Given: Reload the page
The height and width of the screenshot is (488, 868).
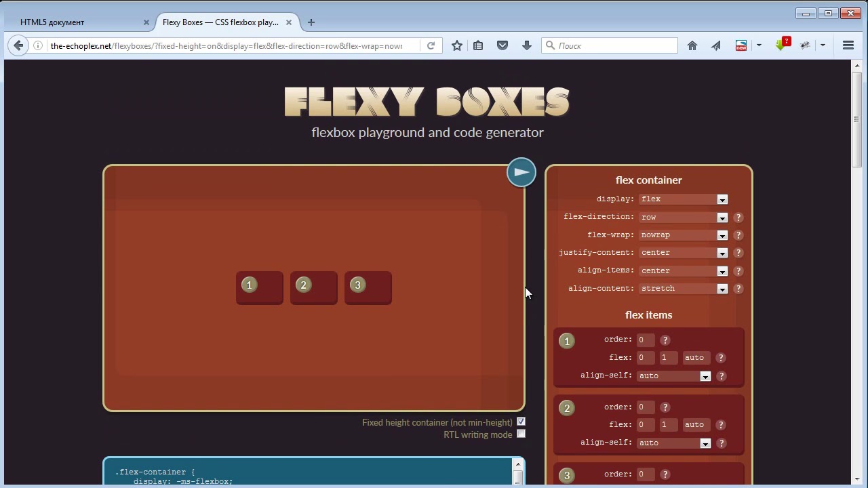Looking at the screenshot, I should 431,45.
